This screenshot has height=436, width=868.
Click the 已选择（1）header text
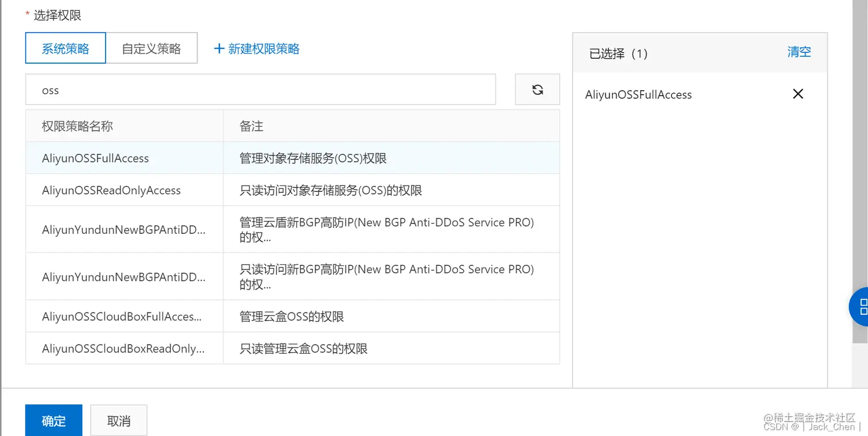[x=619, y=53]
